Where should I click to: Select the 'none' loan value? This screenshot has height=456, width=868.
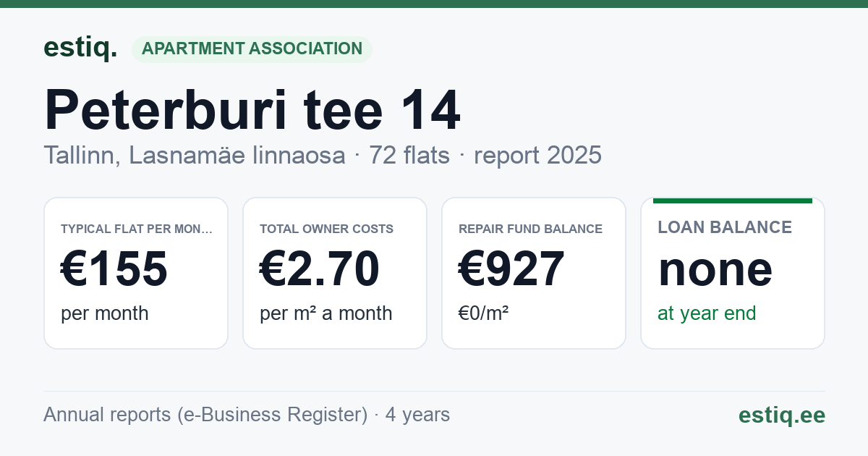715,269
